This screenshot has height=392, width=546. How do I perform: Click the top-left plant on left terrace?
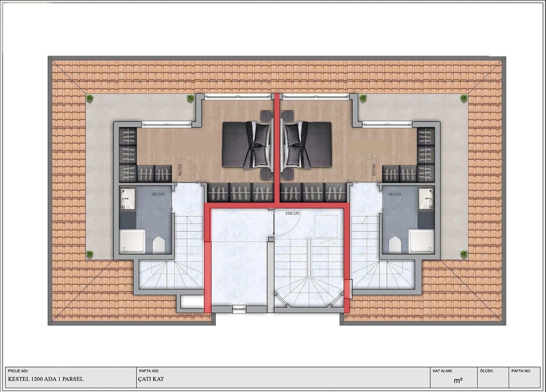(x=90, y=99)
